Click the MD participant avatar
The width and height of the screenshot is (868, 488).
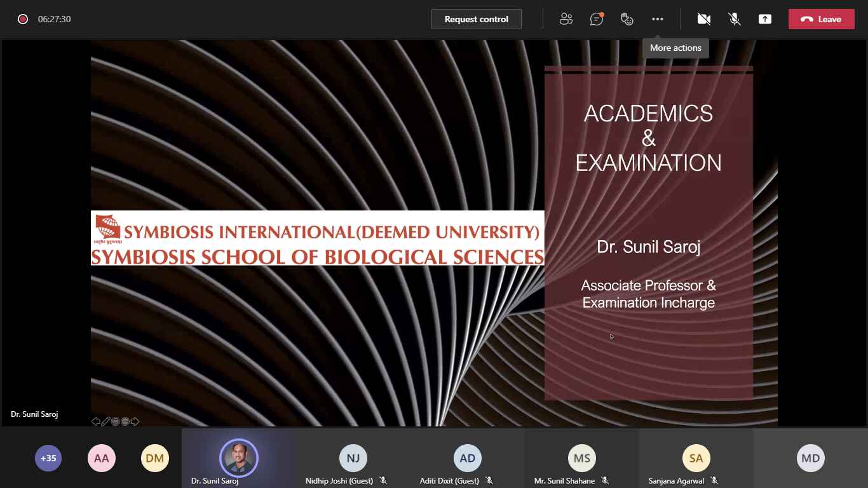click(810, 458)
